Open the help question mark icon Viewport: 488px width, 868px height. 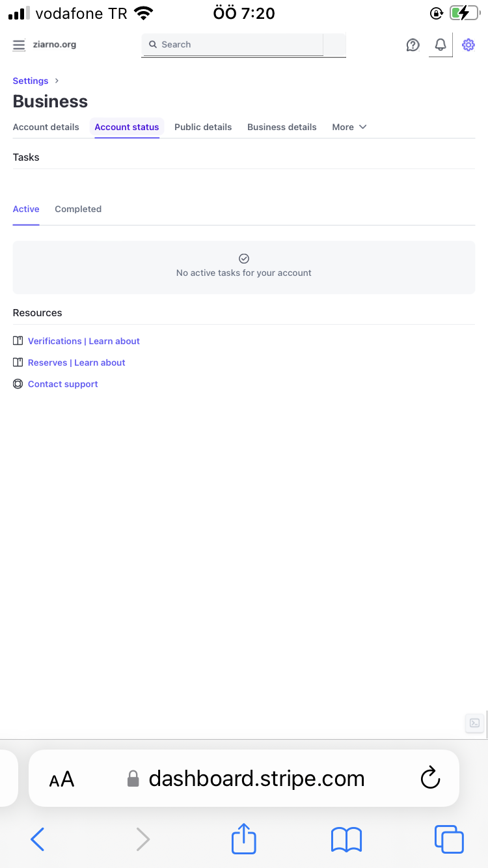point(413,45)
